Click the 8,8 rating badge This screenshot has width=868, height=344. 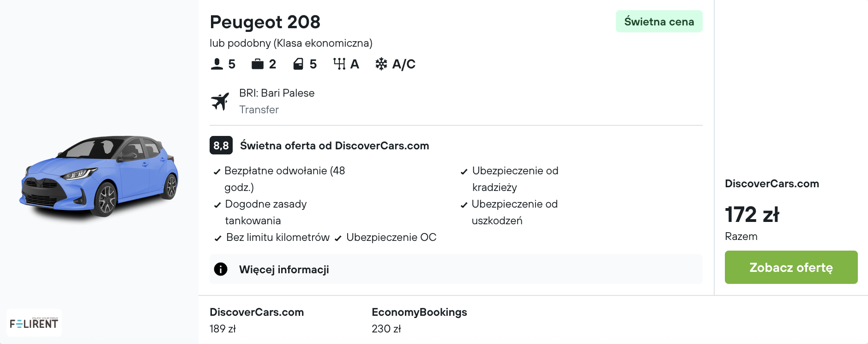[221, 146]
